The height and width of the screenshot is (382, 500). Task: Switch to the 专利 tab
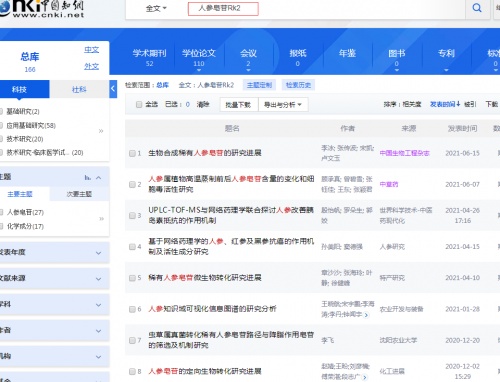(x=446, y=53)
